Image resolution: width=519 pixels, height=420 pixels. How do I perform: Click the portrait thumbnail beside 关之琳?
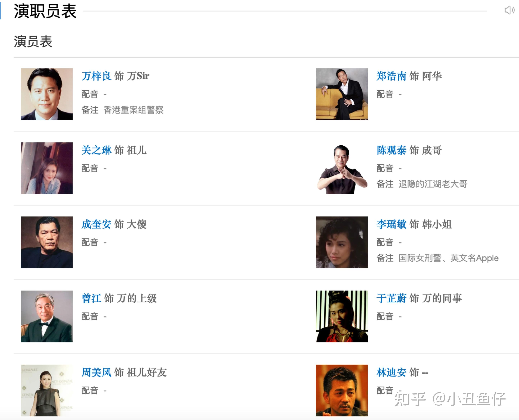(47, 168)
